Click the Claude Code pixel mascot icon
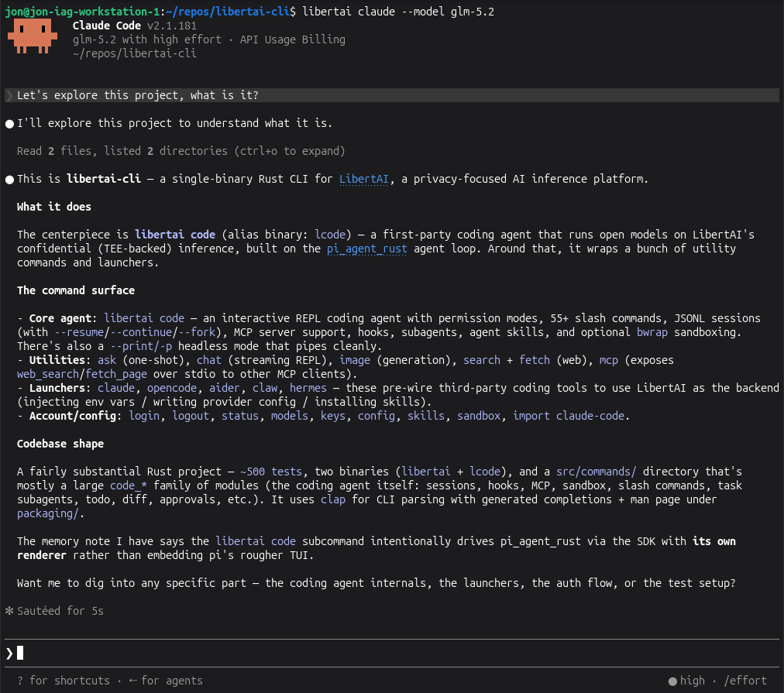Viewport: 784px width, 693px height. click(33, 36)
